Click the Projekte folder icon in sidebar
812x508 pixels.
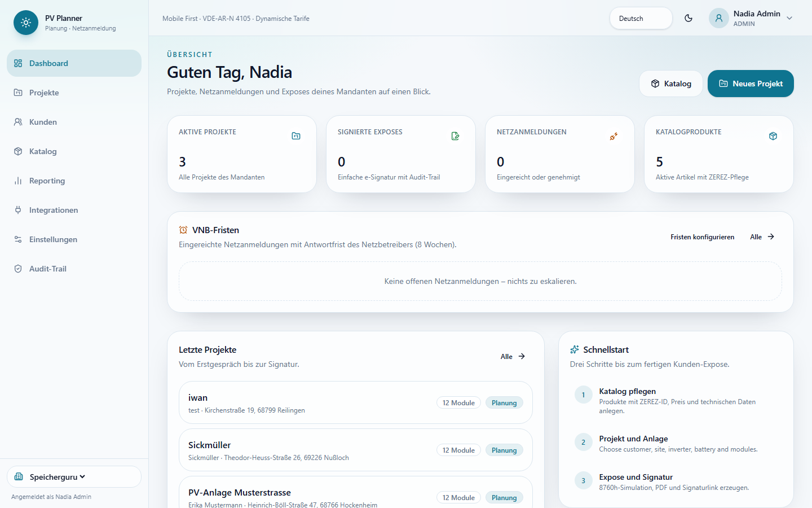(x=18, y=93)
